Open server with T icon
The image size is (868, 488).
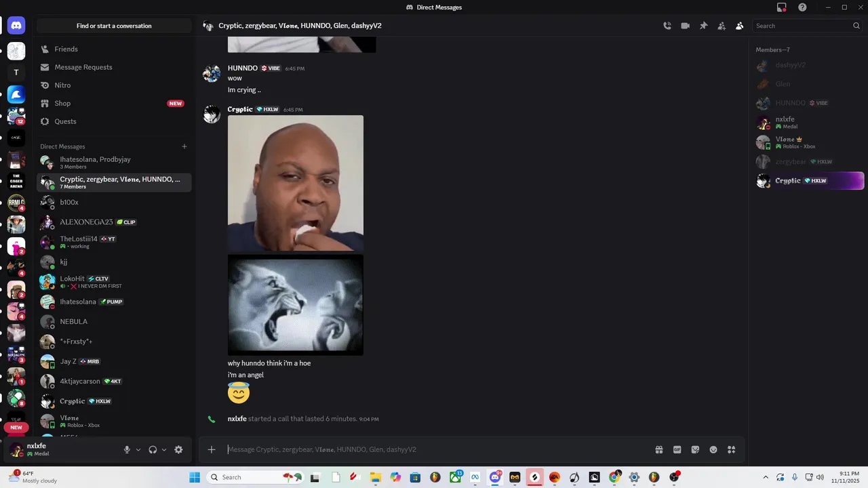(16, 73)
